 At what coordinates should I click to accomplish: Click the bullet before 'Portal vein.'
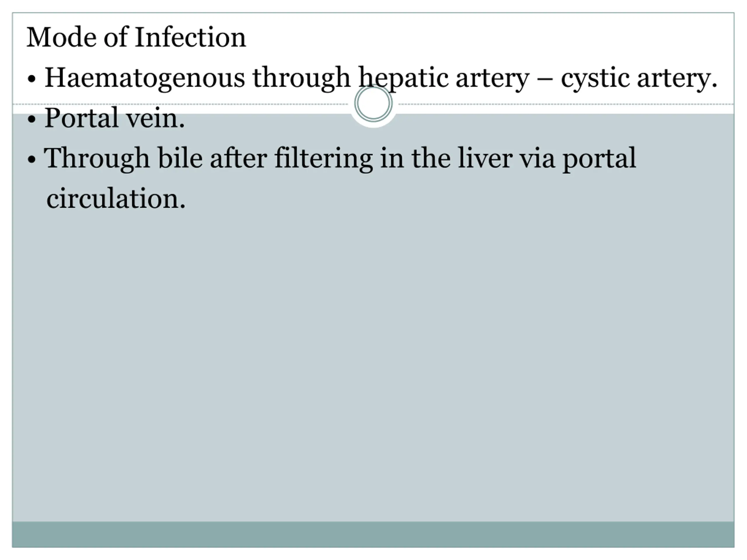32,120
